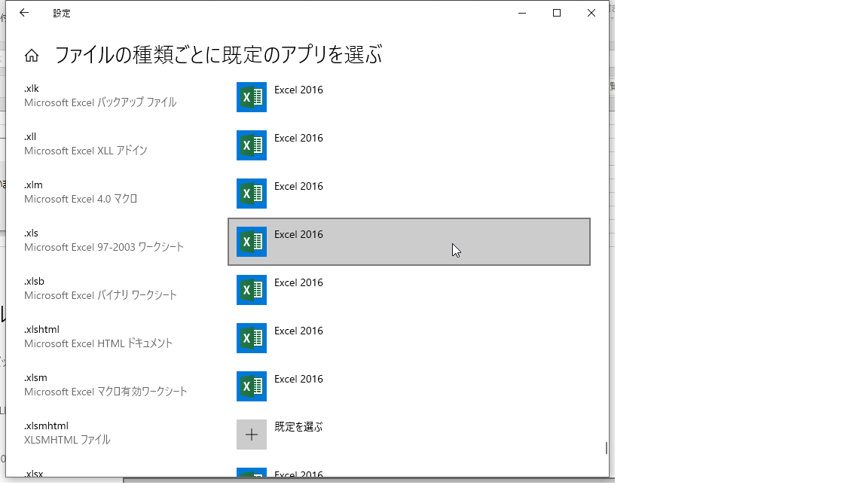Click plus icon for .xlsmhtml file type
Image resolution: width=868 pixels, height=488 pixels.
point(252,435)
